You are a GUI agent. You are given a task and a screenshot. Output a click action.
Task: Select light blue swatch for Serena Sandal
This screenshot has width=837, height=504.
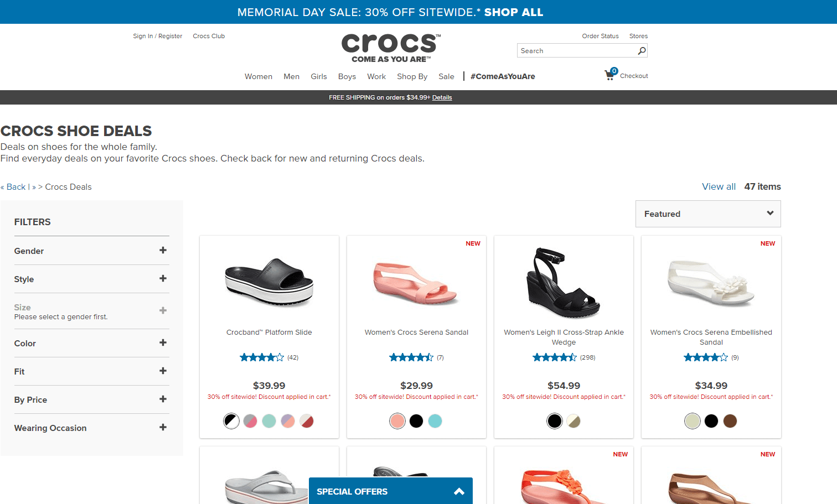pyautogui.click(x=435, y=421)
